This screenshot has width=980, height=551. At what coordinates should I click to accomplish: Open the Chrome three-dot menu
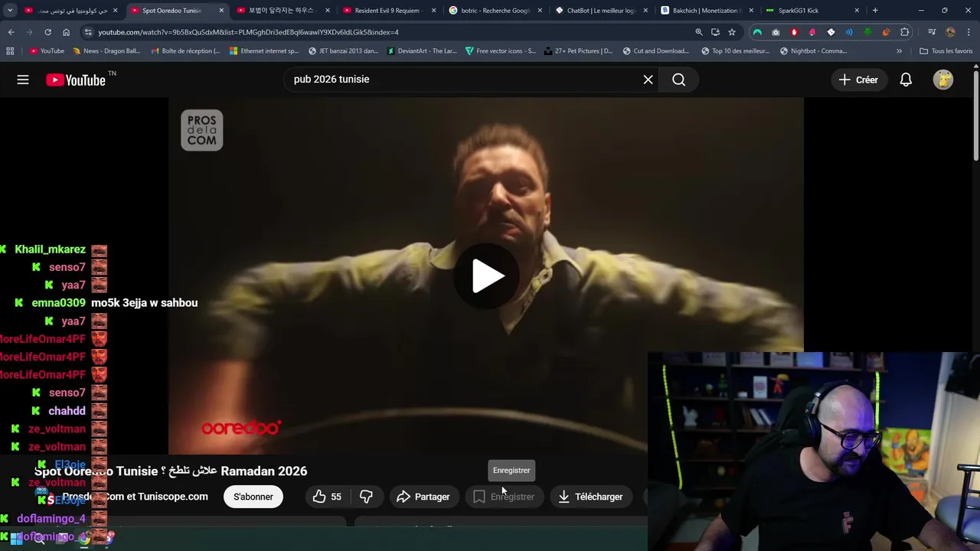(x=969, y=32)
